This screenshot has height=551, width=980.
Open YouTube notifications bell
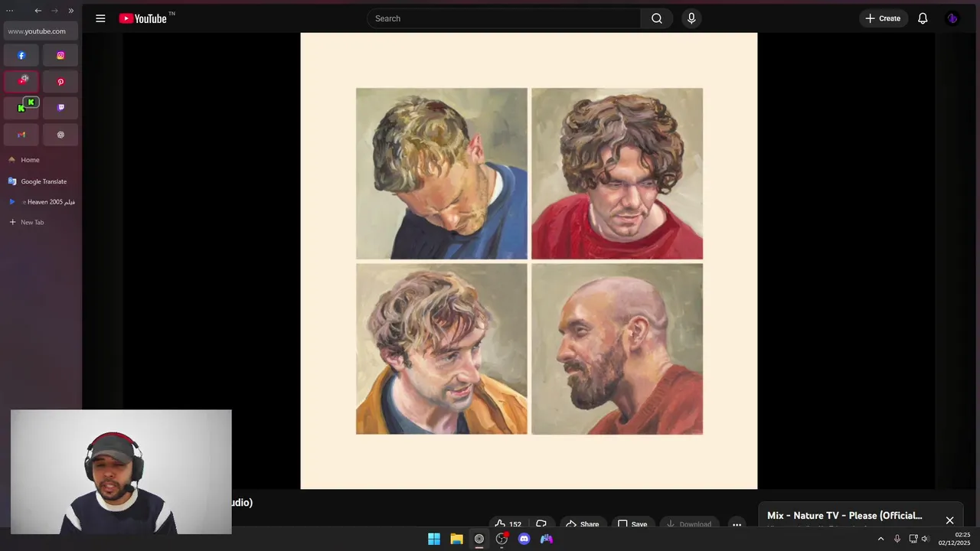[923, 18]
